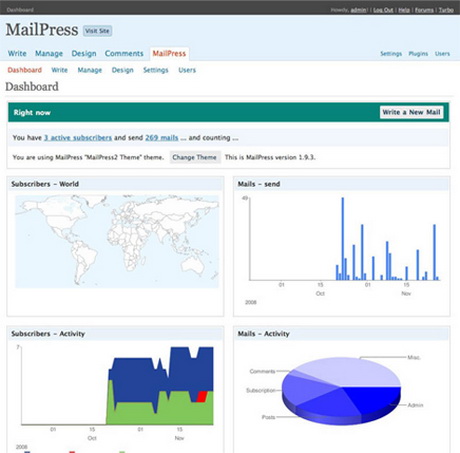Open the 3 active subscribers link

point(78,138)
